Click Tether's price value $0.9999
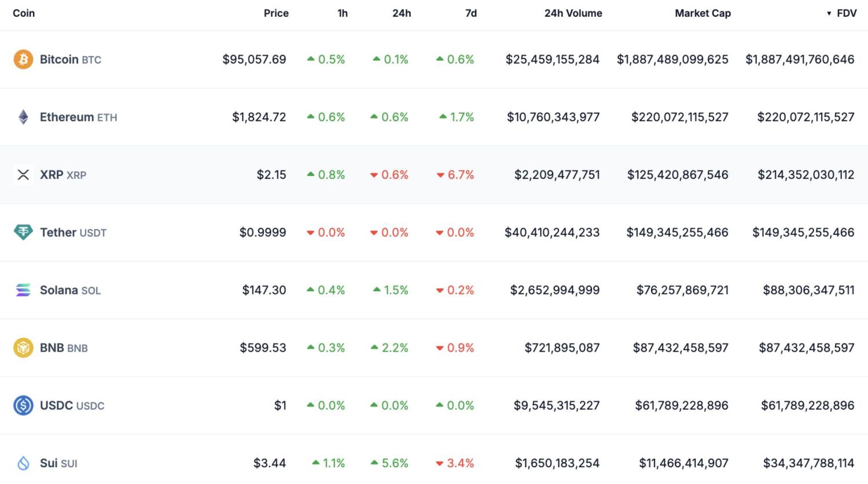This screenshot has width=868, height=484. pyautogui.click(x=263, y=232)
